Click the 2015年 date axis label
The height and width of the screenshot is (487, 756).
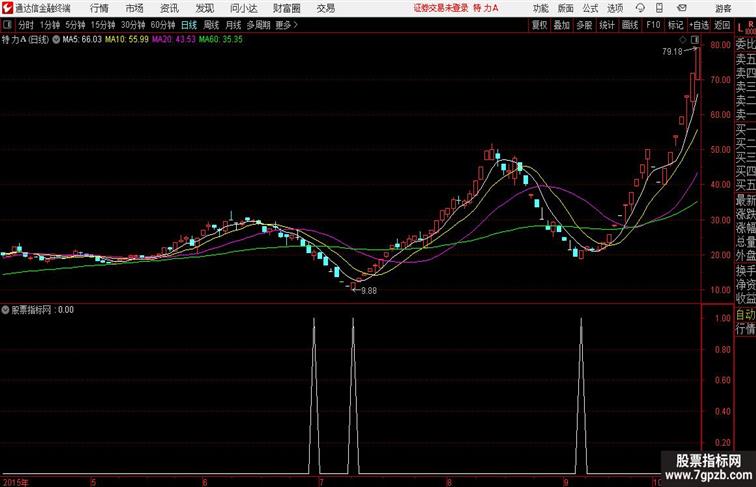tap(15, 482)
